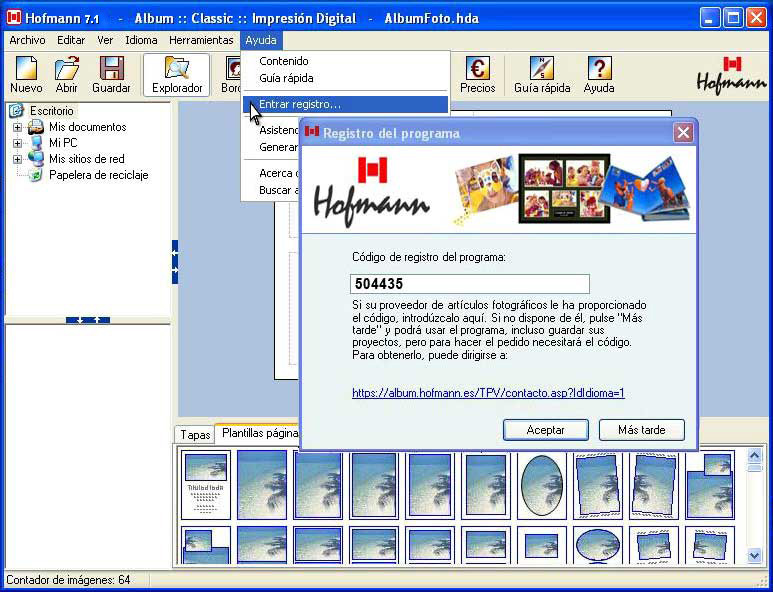Switch to the Plantillas página tab

coord(259,433)
